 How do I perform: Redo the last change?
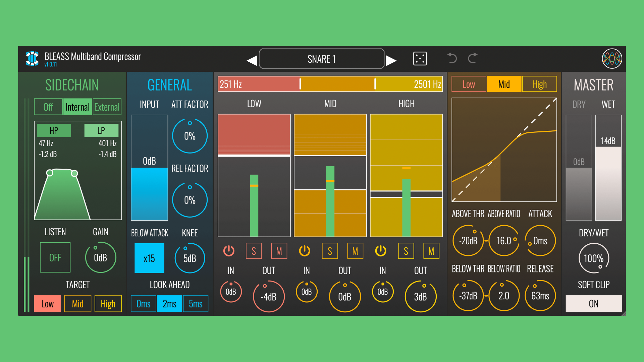point(472,58)
